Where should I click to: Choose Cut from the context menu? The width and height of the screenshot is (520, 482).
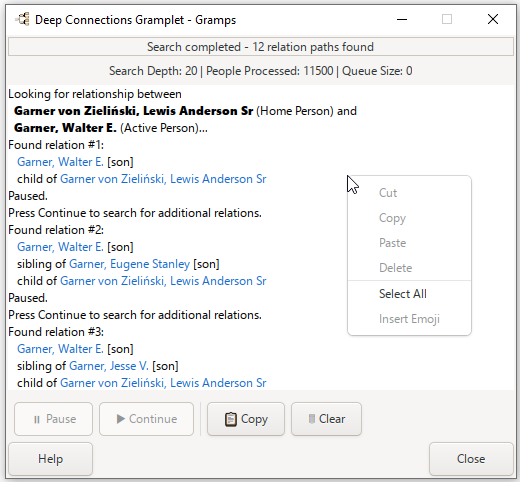(409, 193)
